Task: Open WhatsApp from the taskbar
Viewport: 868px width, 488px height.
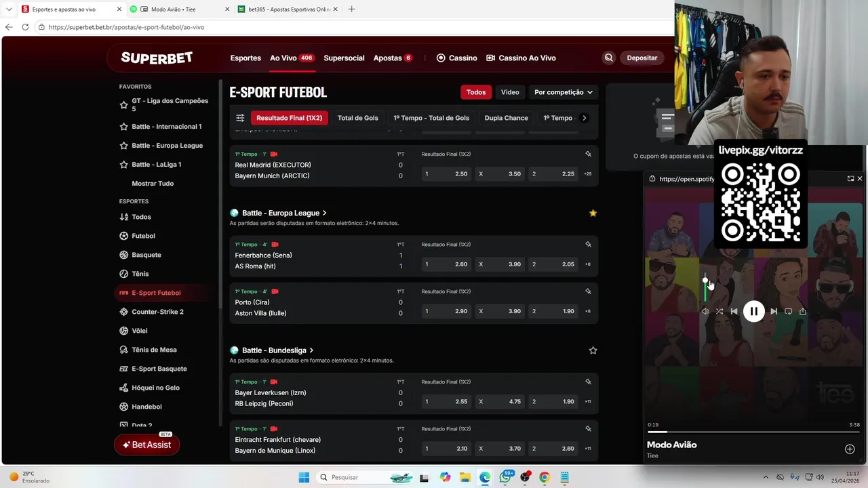Action: tap(505, 477)
